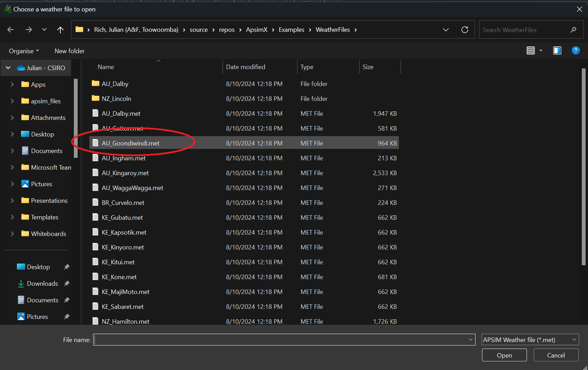Image resolution: width=588 pixels, height=370 pixels.
Task: Go forward using the right arrow button
Action: pyautogui.click(x=29, y=30)
